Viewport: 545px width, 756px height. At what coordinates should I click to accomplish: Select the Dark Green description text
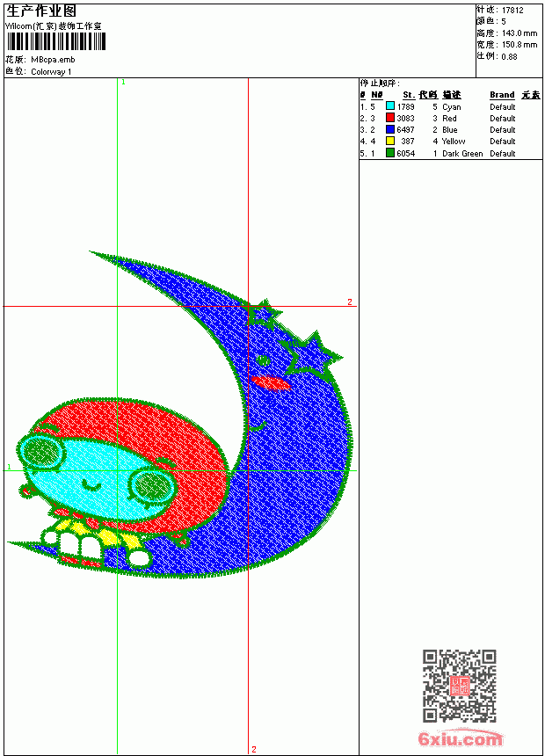pos(462,153)
